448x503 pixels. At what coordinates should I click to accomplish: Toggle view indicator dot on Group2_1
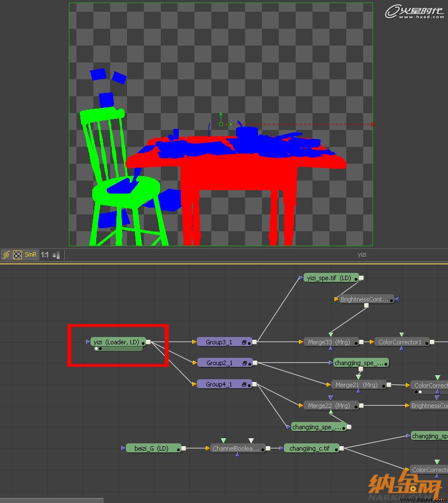[250, 364]
